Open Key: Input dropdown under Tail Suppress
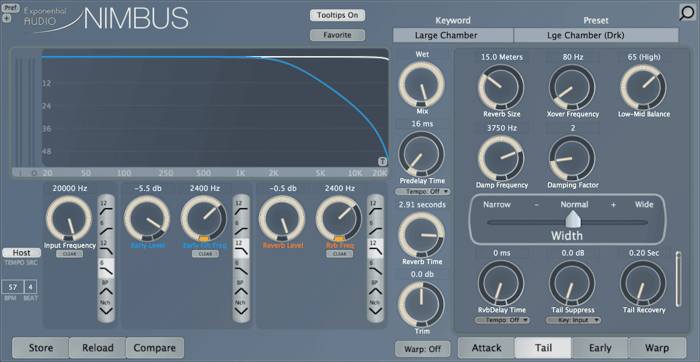The image size is (700, 362). click(573, 320)
